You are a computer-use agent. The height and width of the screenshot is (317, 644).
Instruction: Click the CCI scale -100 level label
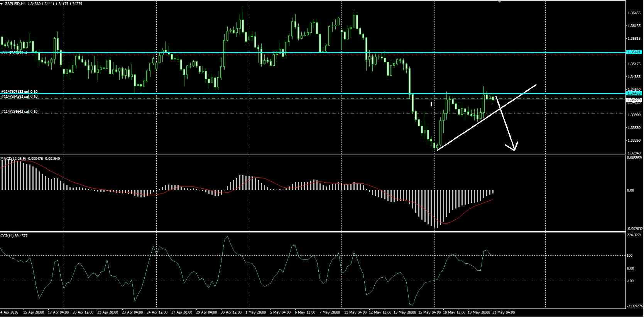(x=629, y=281)
